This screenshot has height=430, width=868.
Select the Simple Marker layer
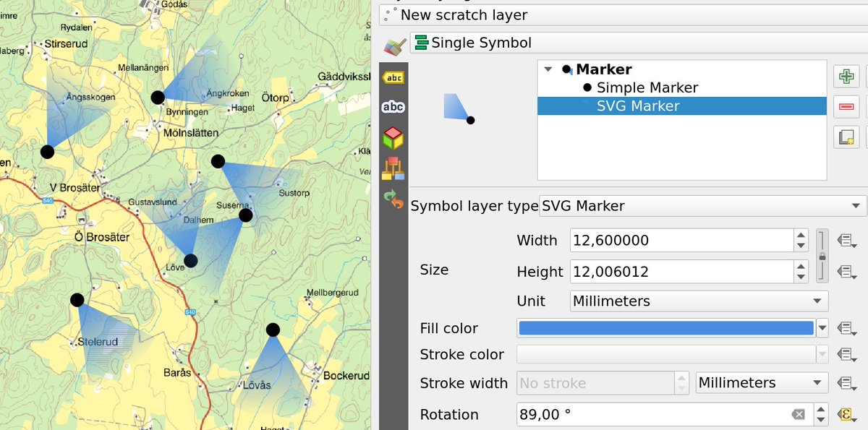[x=647, y=87]
